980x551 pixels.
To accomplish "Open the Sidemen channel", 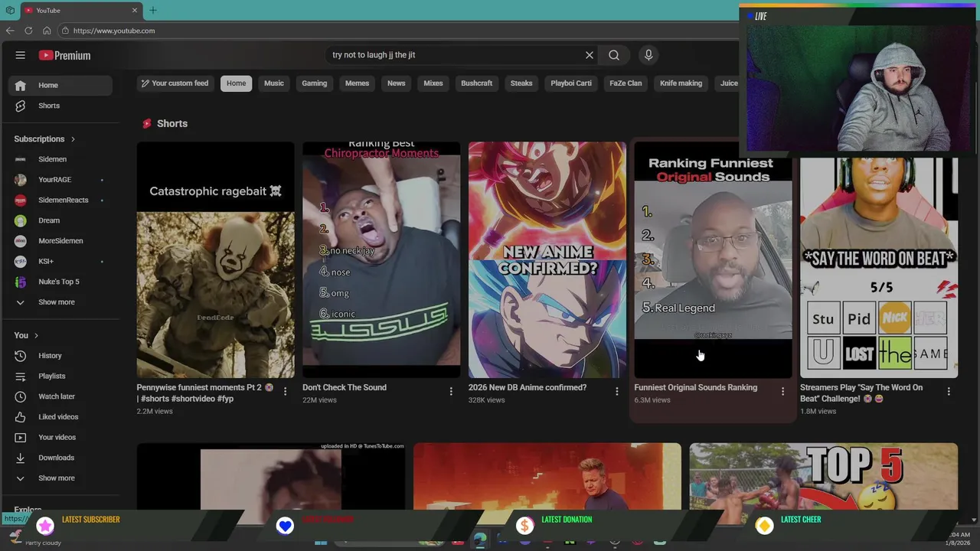I will [60, 159].
